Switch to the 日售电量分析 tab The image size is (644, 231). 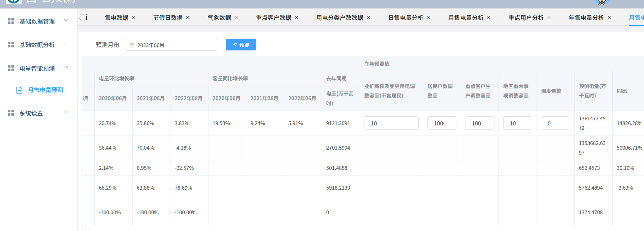pos(406,18)
